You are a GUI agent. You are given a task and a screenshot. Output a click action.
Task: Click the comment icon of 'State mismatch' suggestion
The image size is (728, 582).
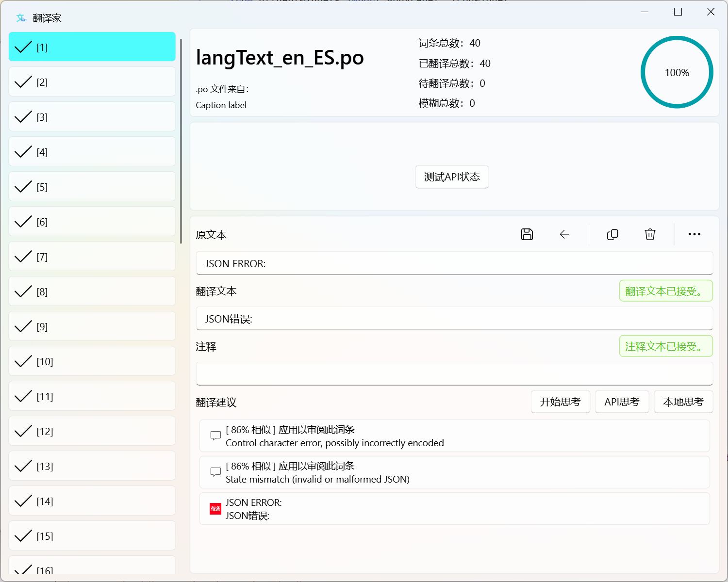pos(215,472)
